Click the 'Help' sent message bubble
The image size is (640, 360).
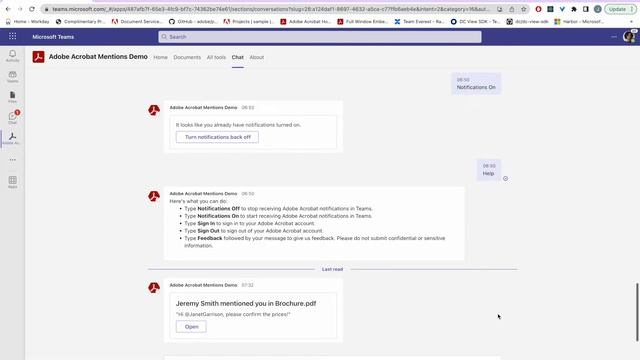(x=489, y=170)
